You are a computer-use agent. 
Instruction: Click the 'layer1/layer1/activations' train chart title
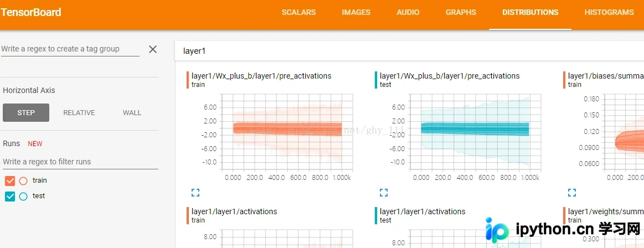[234, 211]
